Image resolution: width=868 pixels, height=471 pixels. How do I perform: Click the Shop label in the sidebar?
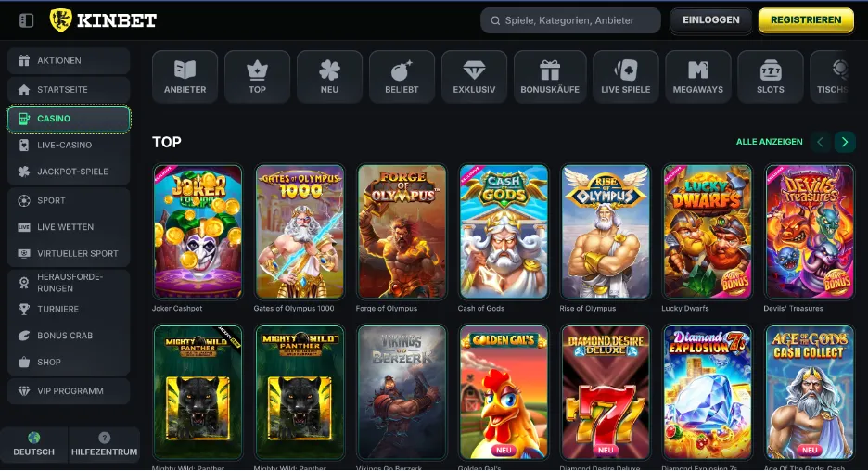point(49,362)
